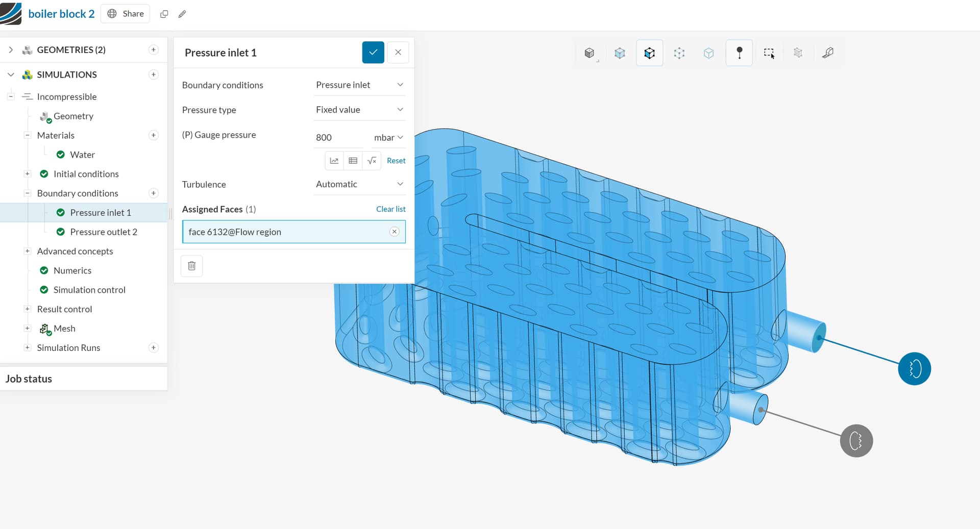Activate the box selection tool
980x529 pixels.
coord(769,53)
